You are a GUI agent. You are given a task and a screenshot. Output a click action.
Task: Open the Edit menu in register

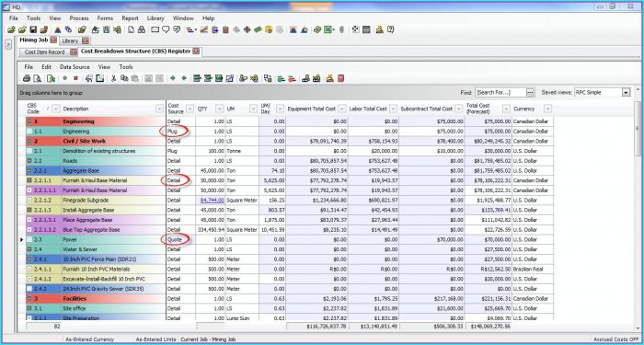(x=46, y=67)
